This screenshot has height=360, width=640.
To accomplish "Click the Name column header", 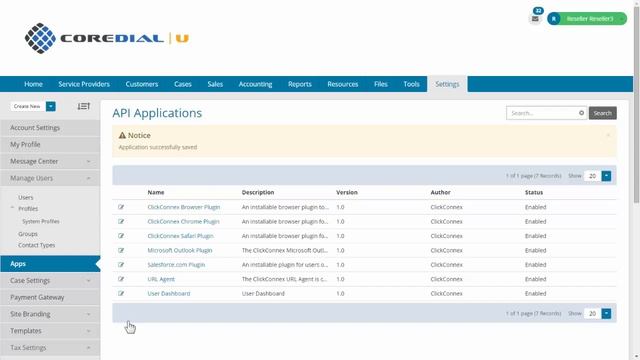I will click(x=156, y=192).
